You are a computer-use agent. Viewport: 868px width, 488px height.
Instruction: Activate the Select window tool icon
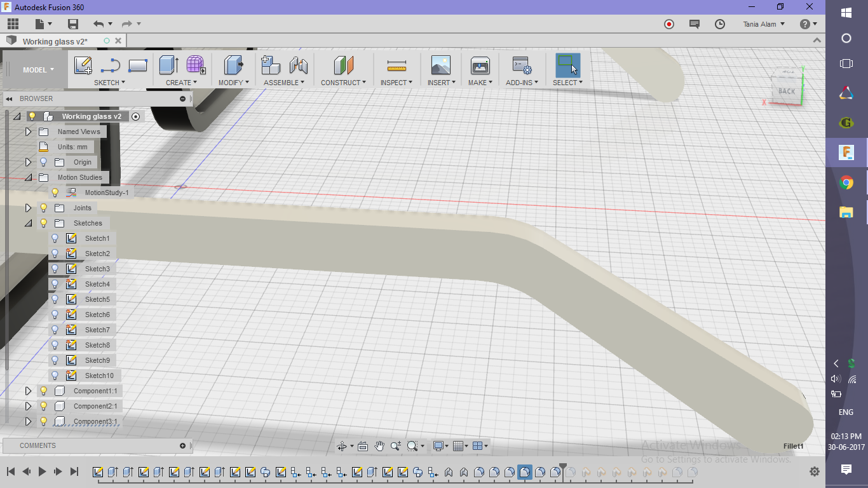[567, 65]
